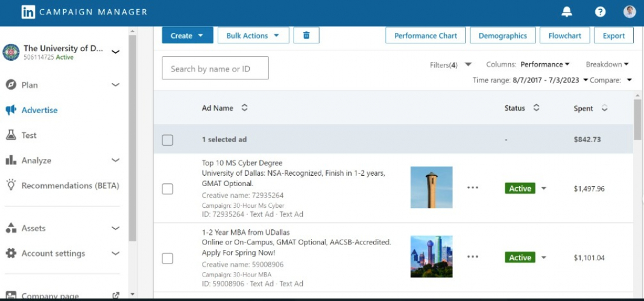
Task: Go to Advertise section
Action: (x=39, y=110)
